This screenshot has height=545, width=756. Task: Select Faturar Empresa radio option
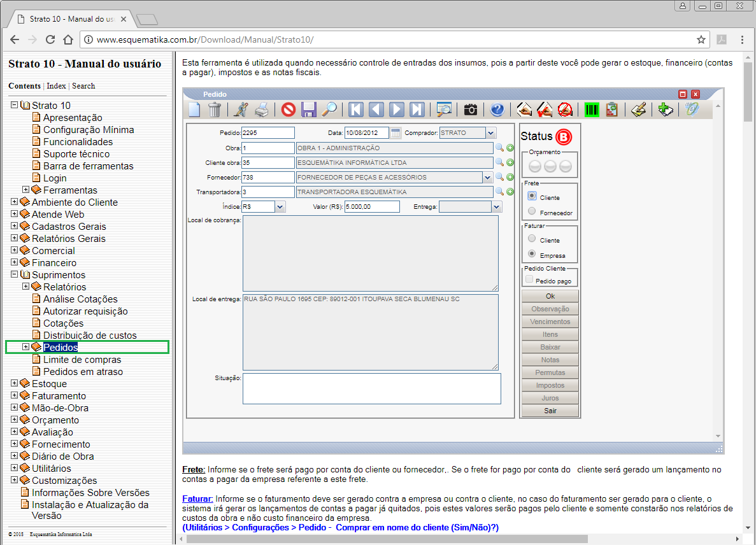(x=532, y=253)
